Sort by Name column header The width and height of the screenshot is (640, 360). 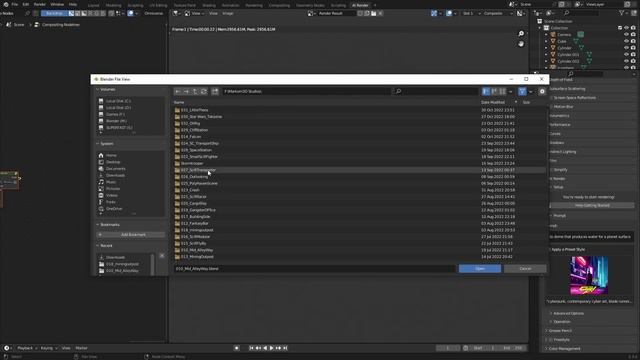click(x=179, y=102)
